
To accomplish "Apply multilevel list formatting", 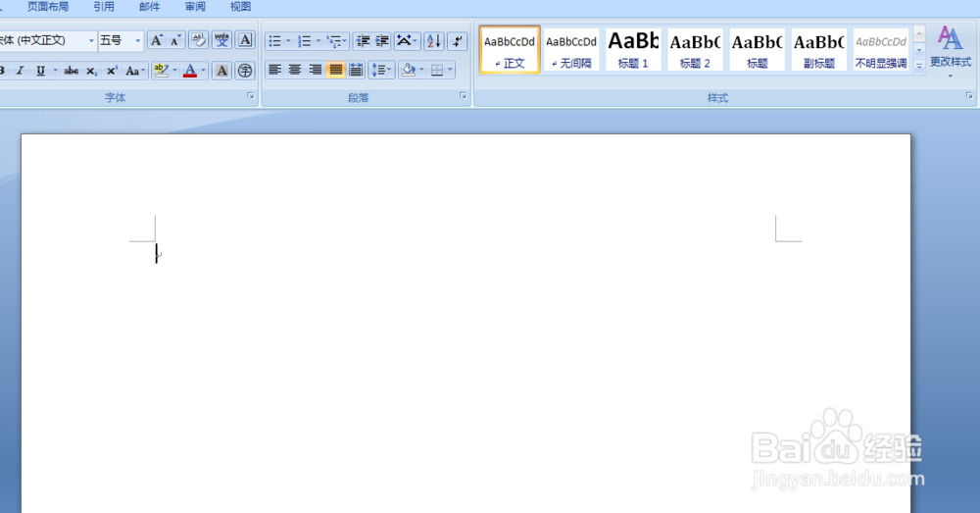I will click(334, 41).
